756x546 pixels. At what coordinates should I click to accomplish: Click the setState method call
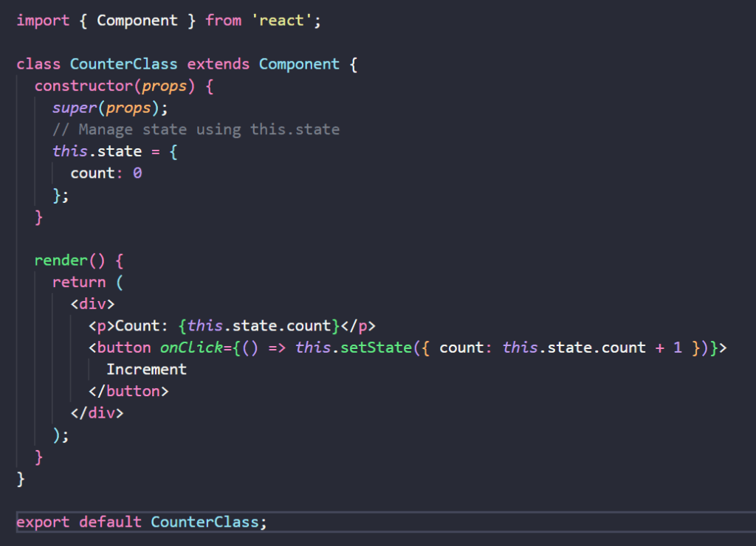click(375, 348)
